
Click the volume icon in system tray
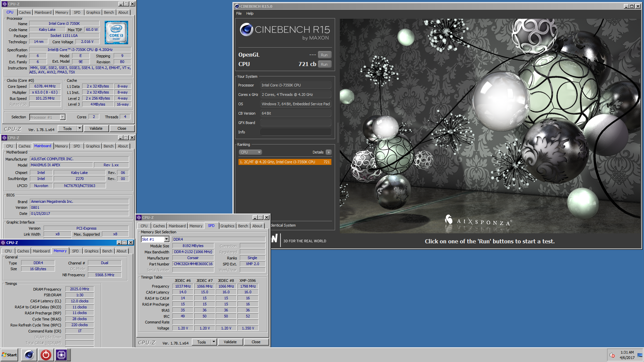[612, 355]
